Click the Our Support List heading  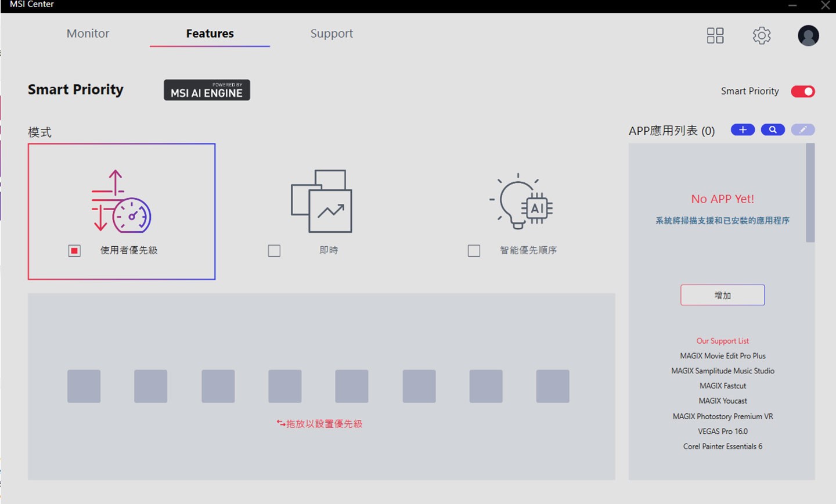[x=723, y=341]
